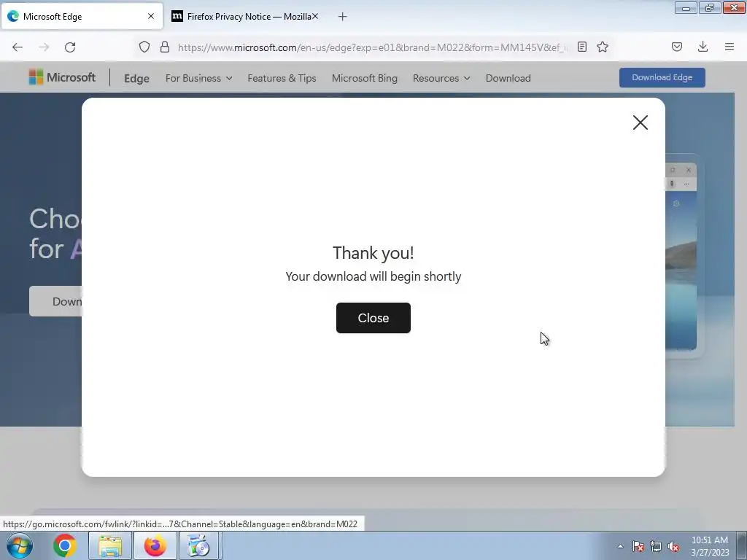
Task: Focus the URL address field
Action: coord(373,47)
